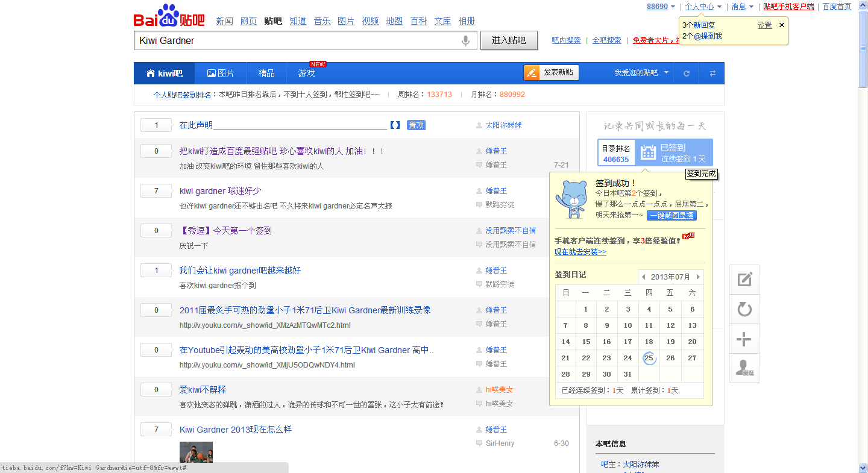Click the 进入贴吧 button

(x=509, y=40)
